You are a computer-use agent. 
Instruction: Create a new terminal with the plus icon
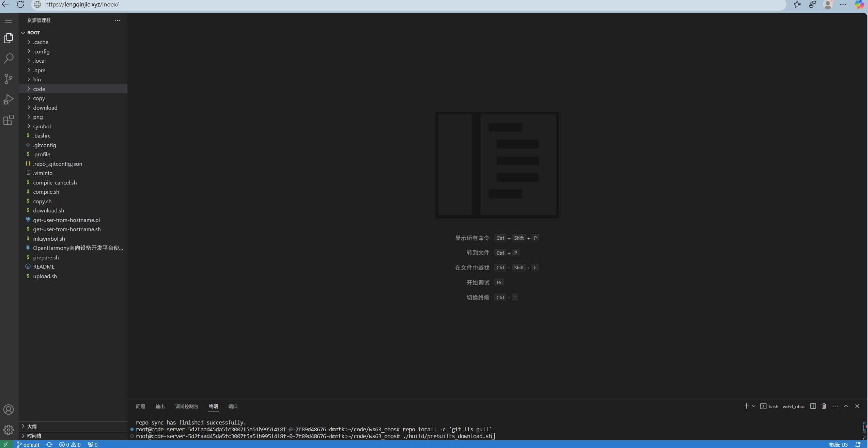(746, 406)
